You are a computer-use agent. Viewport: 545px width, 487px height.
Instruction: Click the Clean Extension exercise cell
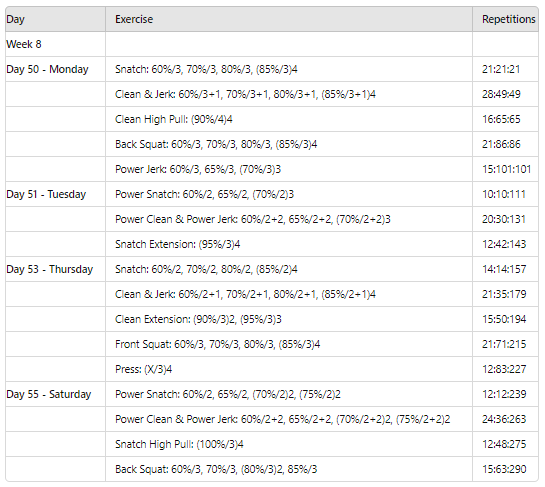[289, 319]
